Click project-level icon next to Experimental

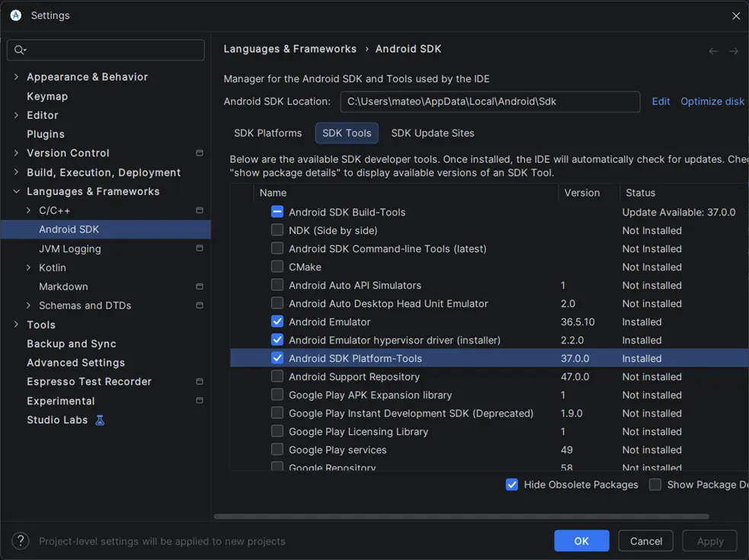pyautogui.click(x=200, y=401)
